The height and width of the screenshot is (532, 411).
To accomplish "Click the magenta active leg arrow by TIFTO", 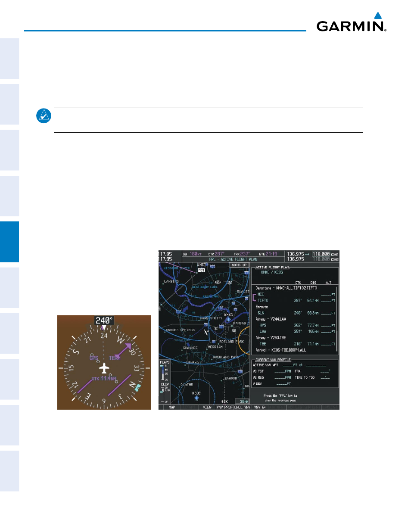I will tap(254, 298).
